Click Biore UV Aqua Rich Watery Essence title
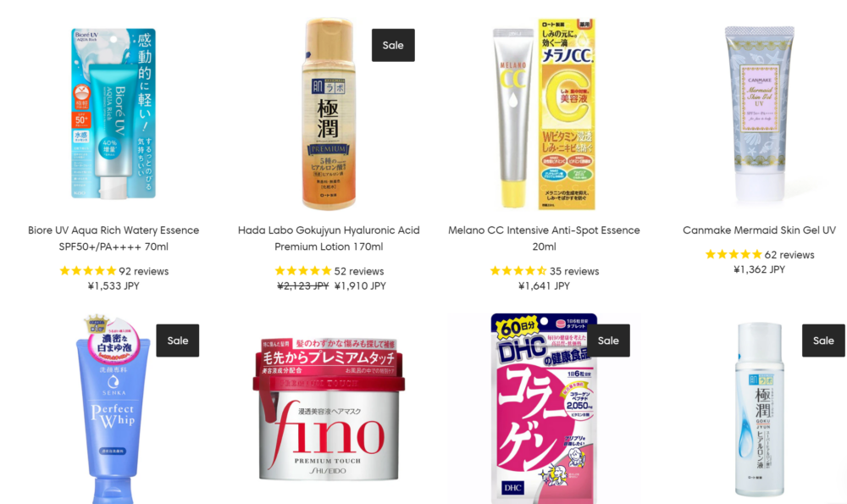 pyautogui.click(x=113, y=238)
